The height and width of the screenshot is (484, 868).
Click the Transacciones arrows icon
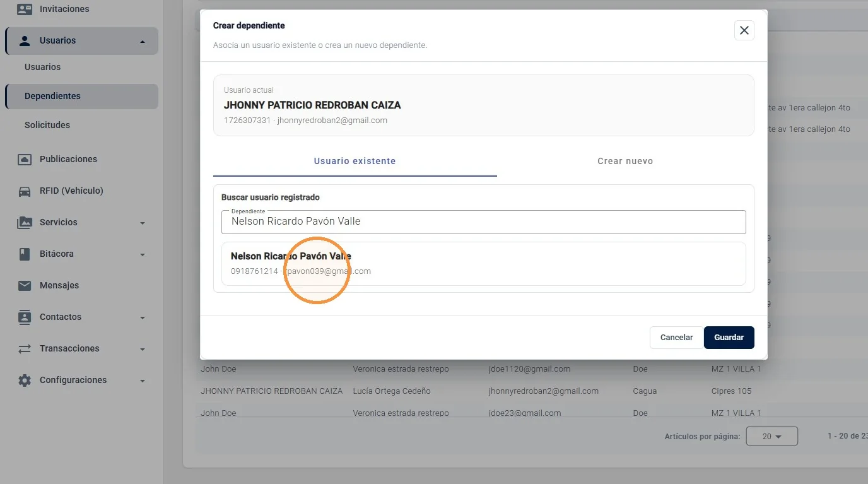coord(25,349)
